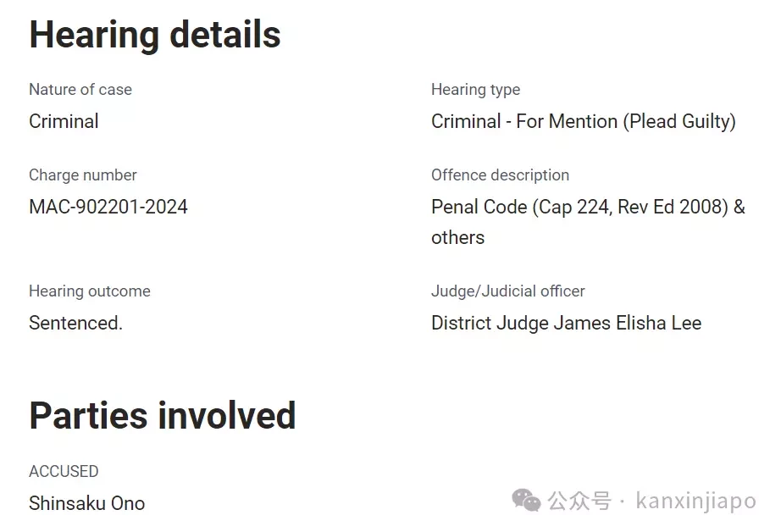
Task: Select the ACCUSED label
Action: (64, 471)
